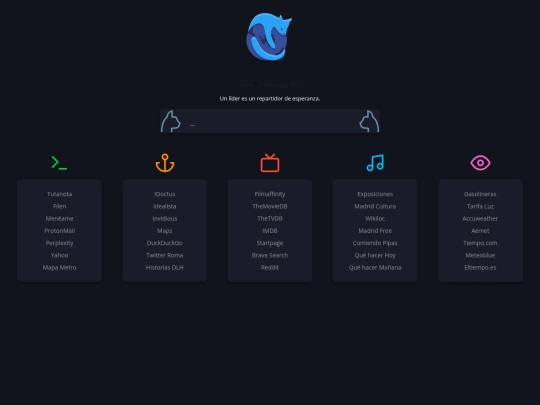Focus the search input field

(270, 121)
